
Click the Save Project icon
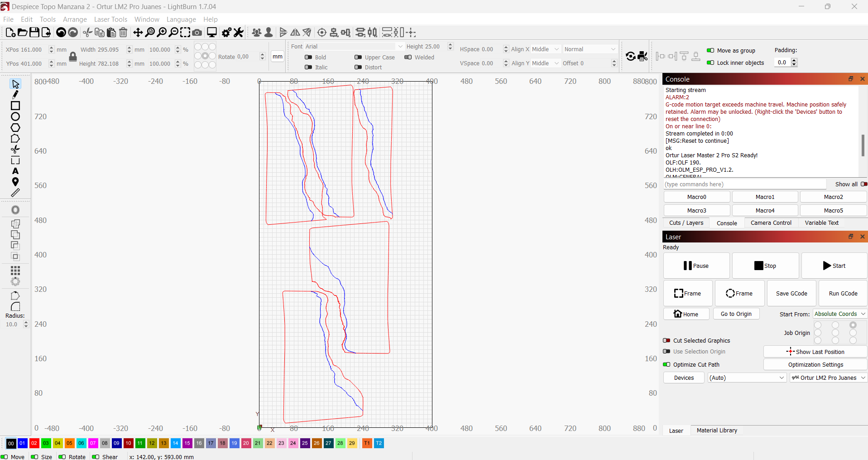click(34, 32)
